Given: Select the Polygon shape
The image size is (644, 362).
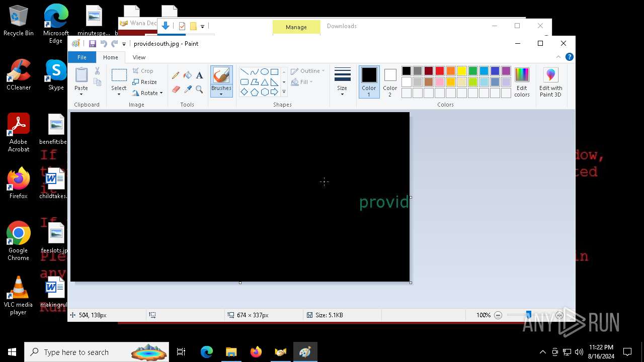Looking at the screenshot, I should (254, 82).
